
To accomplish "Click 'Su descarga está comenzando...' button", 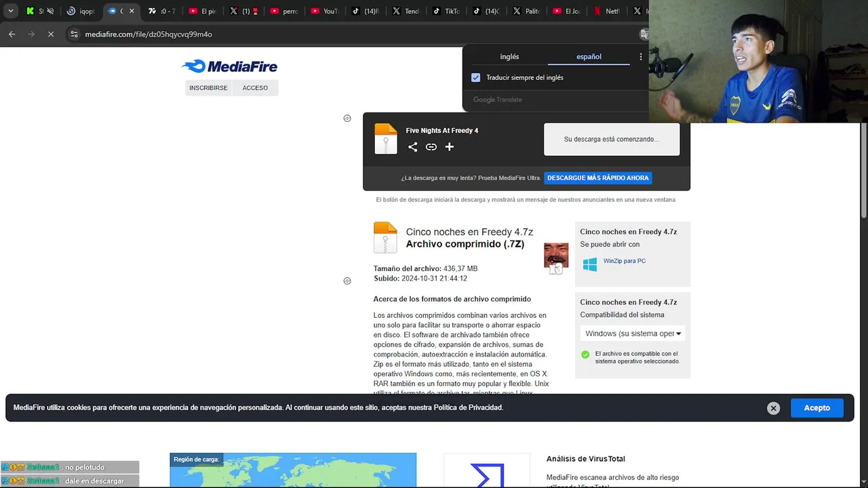I will point(612,139).
